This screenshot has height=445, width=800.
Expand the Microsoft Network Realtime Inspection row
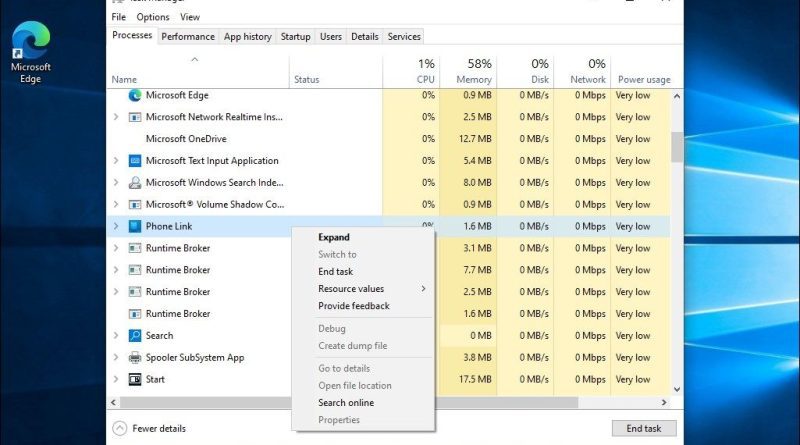tap(116, 117)
